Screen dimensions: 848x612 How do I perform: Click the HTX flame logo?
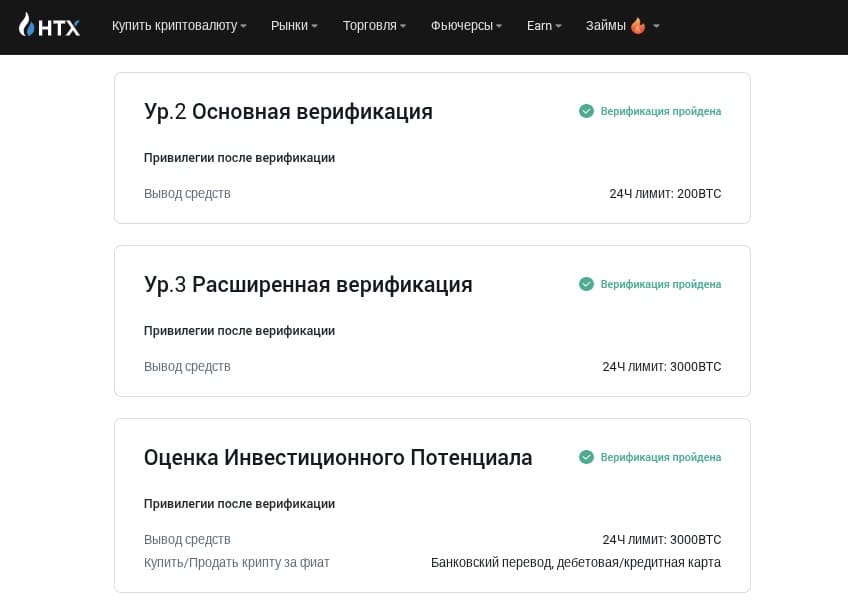pyautogui.click(x=49, y=25)
